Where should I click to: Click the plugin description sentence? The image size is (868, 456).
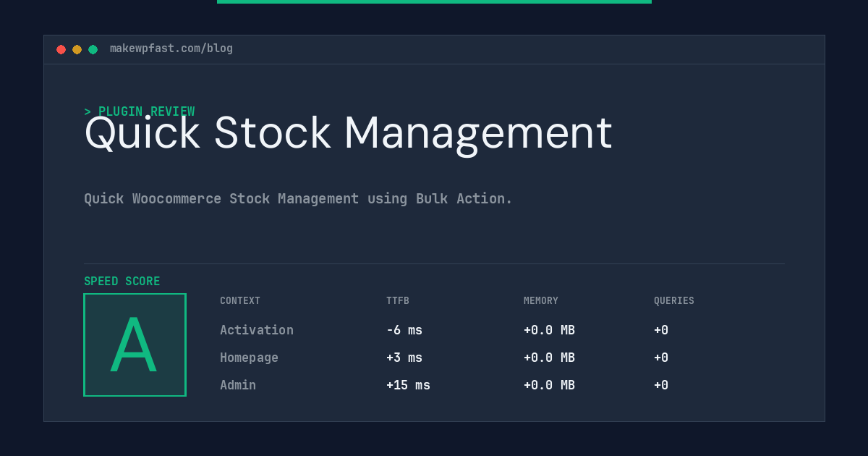[x=298, y=198]
